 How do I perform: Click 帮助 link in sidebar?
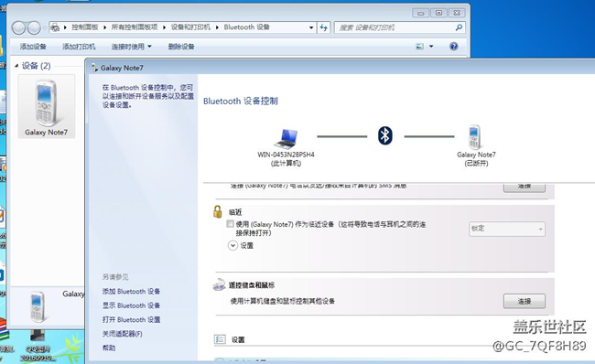(109, 348)
